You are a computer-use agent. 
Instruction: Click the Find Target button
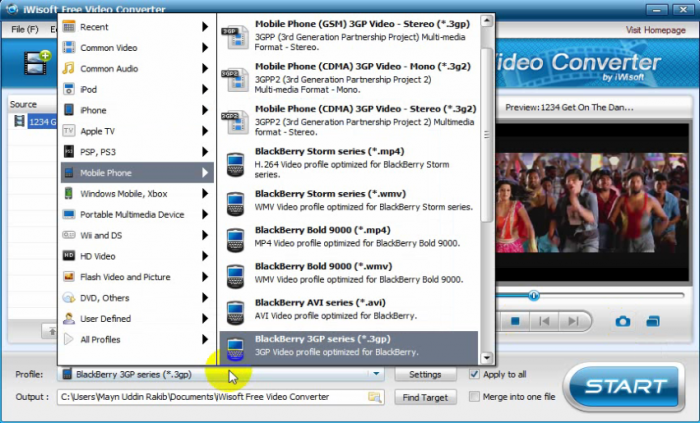pyautogui.click(x=425, y=397)
